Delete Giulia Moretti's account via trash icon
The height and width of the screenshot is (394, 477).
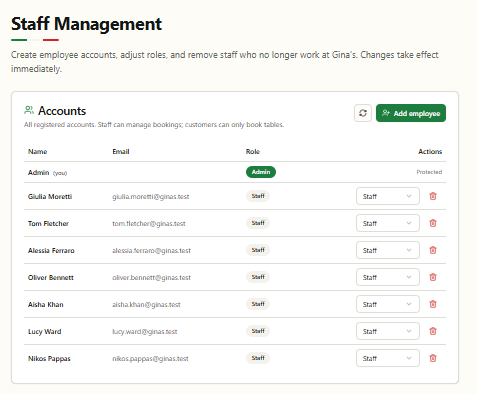(433, 196)
